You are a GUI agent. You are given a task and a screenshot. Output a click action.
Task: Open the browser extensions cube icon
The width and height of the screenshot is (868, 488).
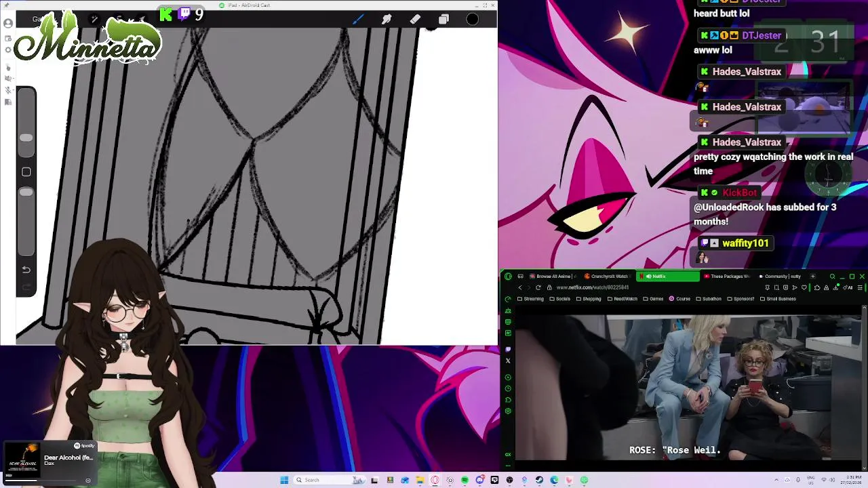tap(817, 287)
